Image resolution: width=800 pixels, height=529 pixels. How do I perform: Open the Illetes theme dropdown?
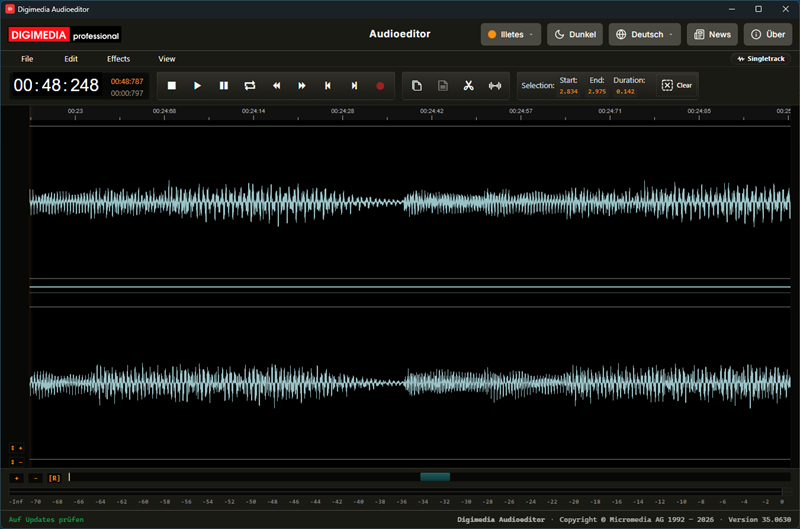(511, 35)
